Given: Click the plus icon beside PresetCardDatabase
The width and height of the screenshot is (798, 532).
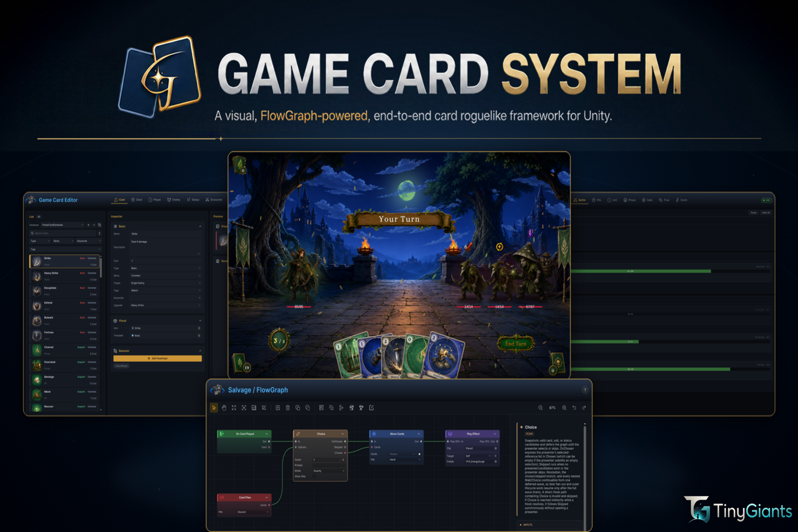Looking at the screenshot, I should (x=88, y=225).
